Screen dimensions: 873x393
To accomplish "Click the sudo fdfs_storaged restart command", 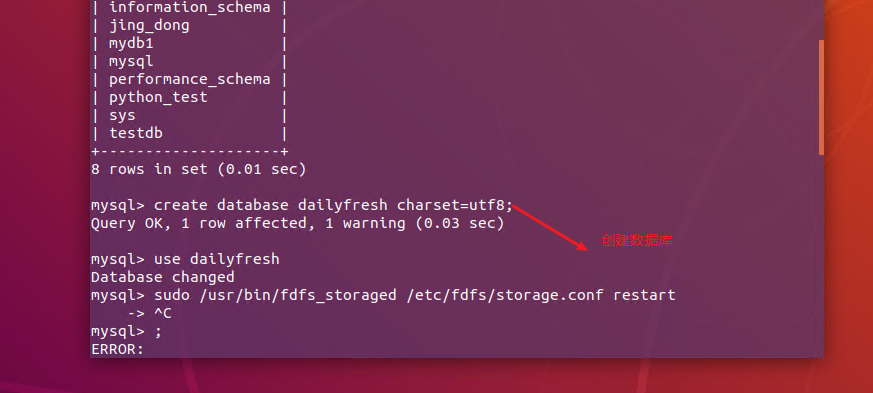I will 415,295.
